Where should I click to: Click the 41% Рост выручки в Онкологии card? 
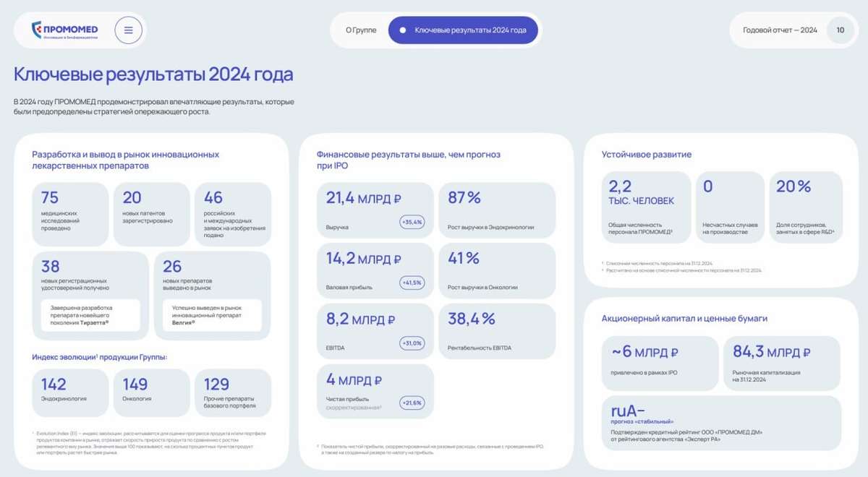(x=498, y=270)
